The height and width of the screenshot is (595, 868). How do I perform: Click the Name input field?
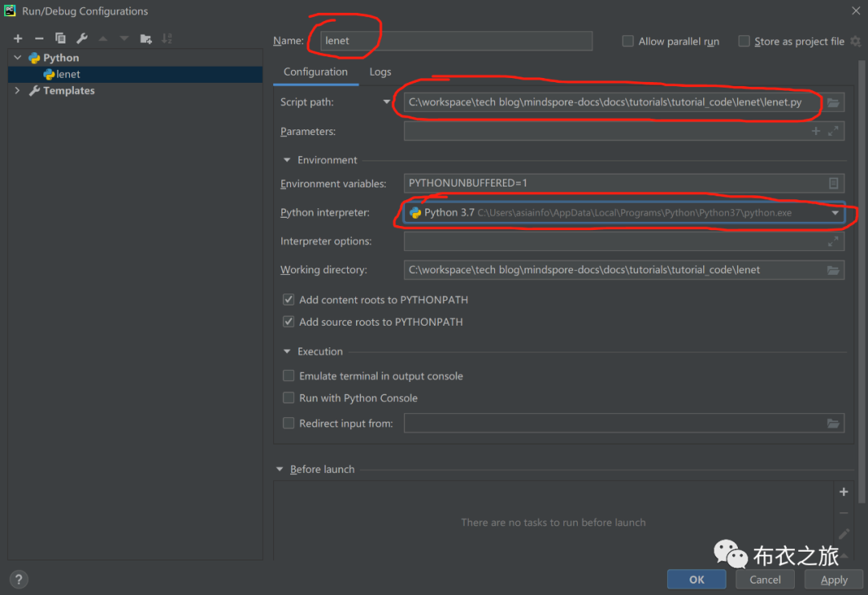coord(457,41)
